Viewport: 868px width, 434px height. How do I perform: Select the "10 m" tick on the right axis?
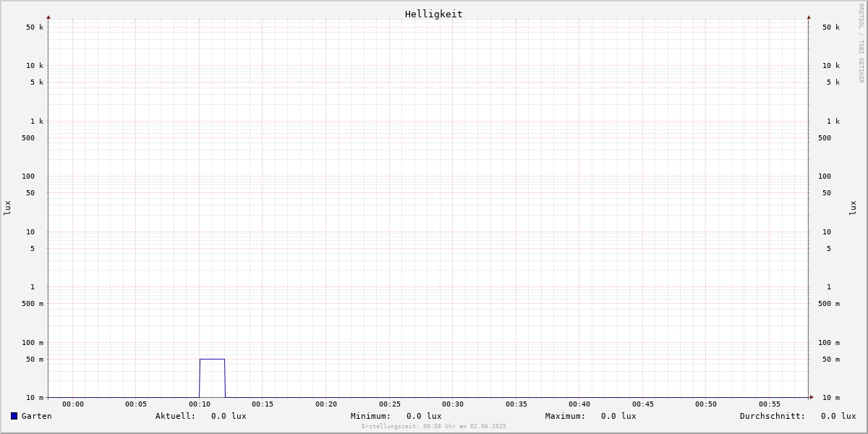pyautogui.click(x=831, y=398)
